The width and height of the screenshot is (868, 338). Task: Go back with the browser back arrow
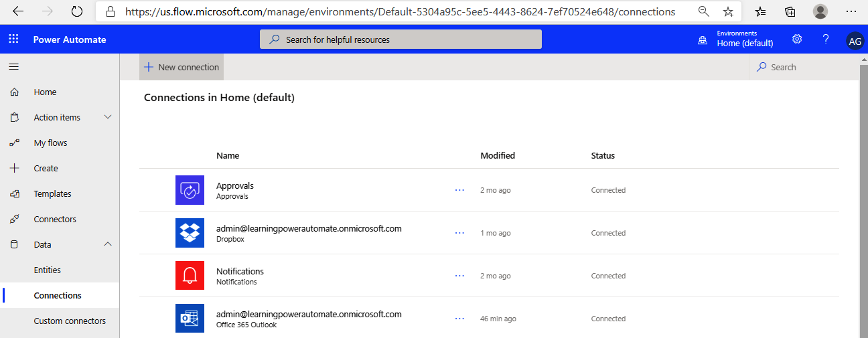click(18, 11)
